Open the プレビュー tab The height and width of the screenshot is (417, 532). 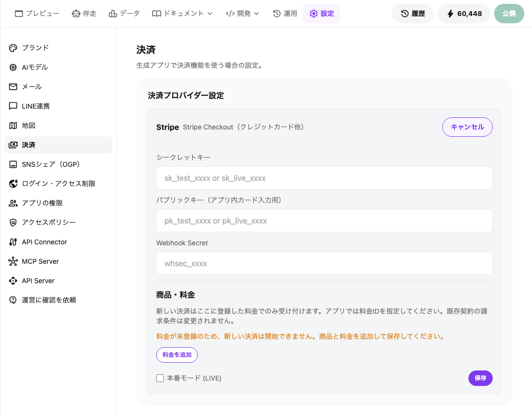tap(37, 14)
